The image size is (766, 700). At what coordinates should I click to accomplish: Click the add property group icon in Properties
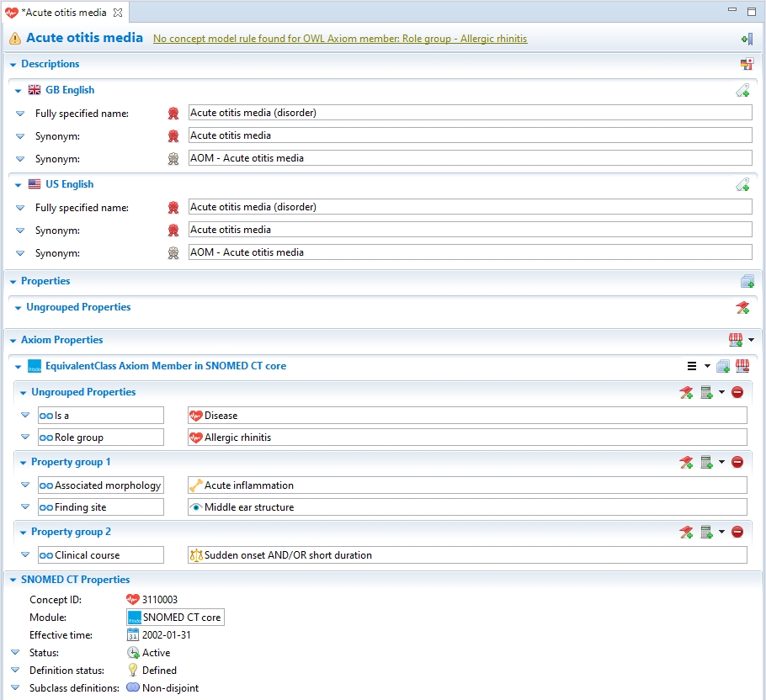[x=747, y=281]
